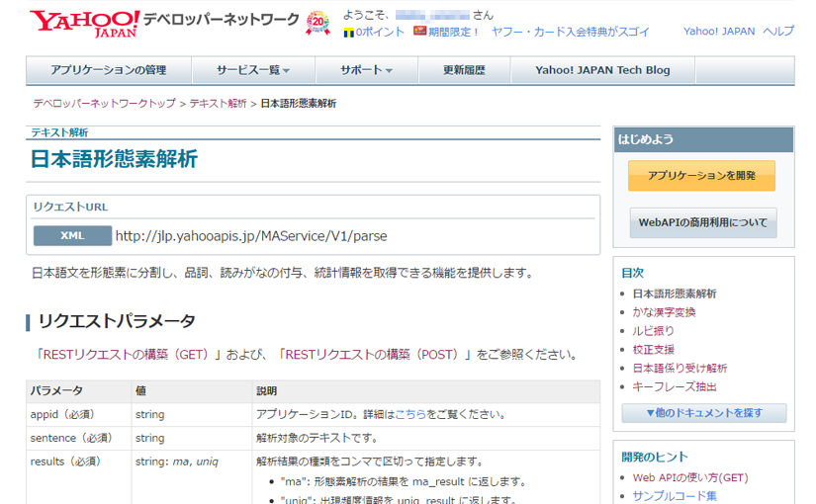
Task: Open 校正支援 in table of contents
Action: [x=653, y=350]
